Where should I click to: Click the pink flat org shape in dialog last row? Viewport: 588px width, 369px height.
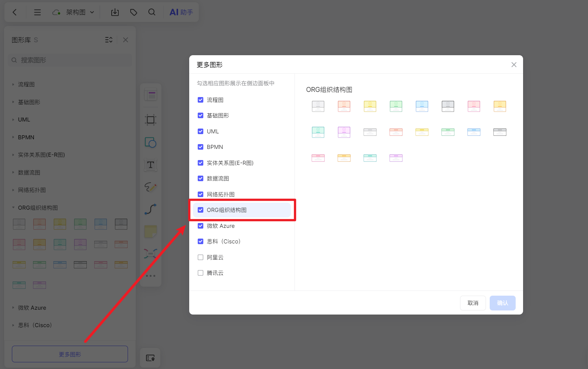coord(318,158)
